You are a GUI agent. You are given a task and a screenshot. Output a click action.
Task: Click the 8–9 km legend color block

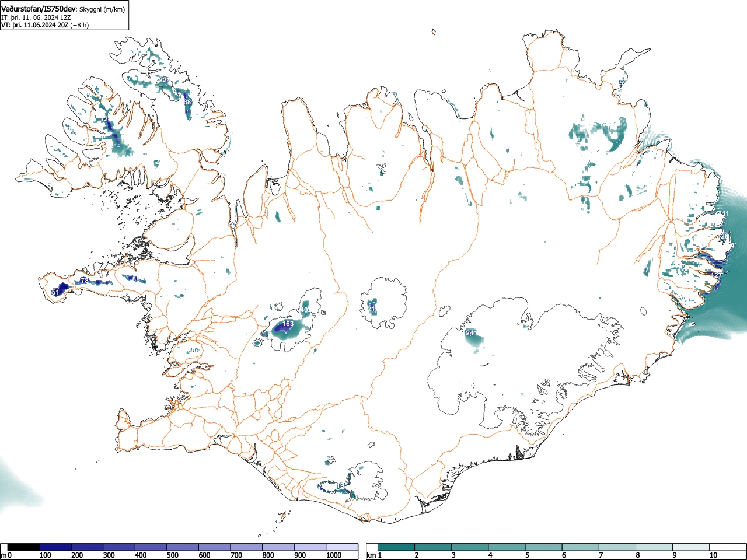click(654, 547)
